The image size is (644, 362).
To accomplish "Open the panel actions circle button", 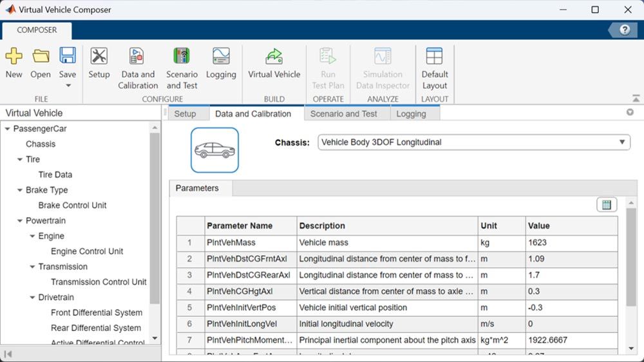I will coord(630,112).
